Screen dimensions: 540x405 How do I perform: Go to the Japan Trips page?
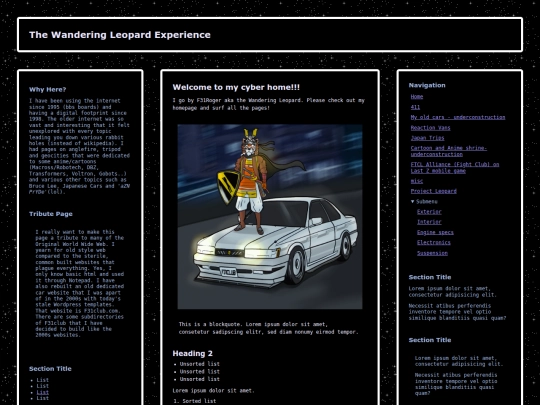point(427,138)
